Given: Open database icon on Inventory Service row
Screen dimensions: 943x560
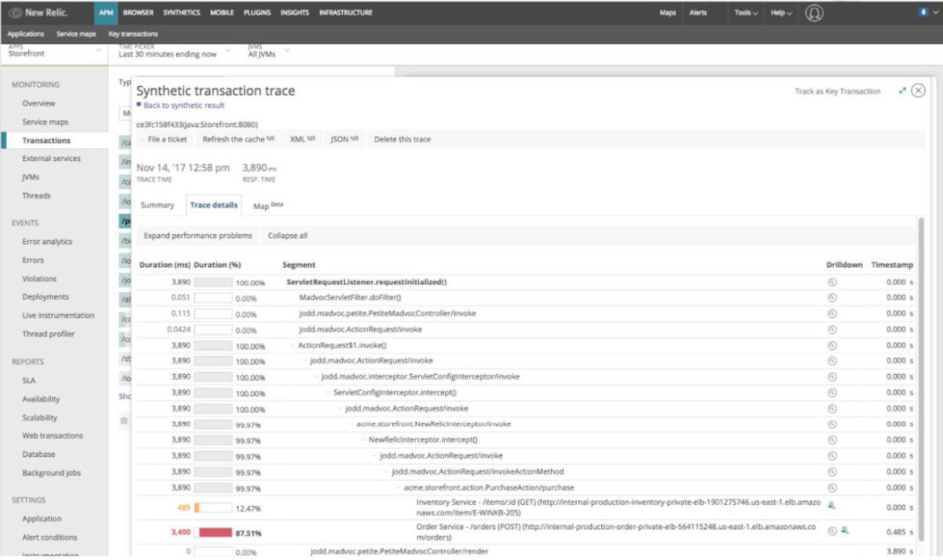Looking at the screenshot, I should point(832,505).
